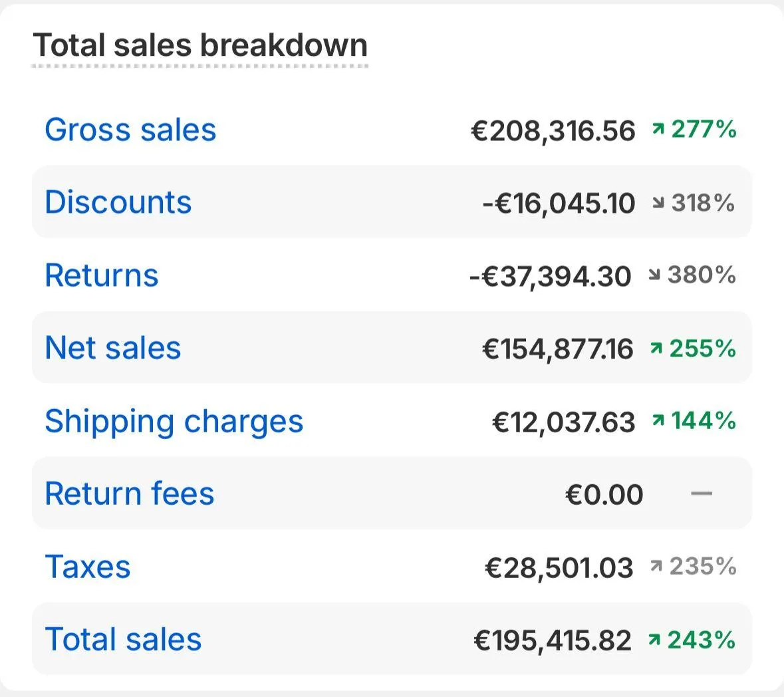Viewport: 784px width, 697px height.
Task: Open the Return fees report link
Action: coord(129,493)
